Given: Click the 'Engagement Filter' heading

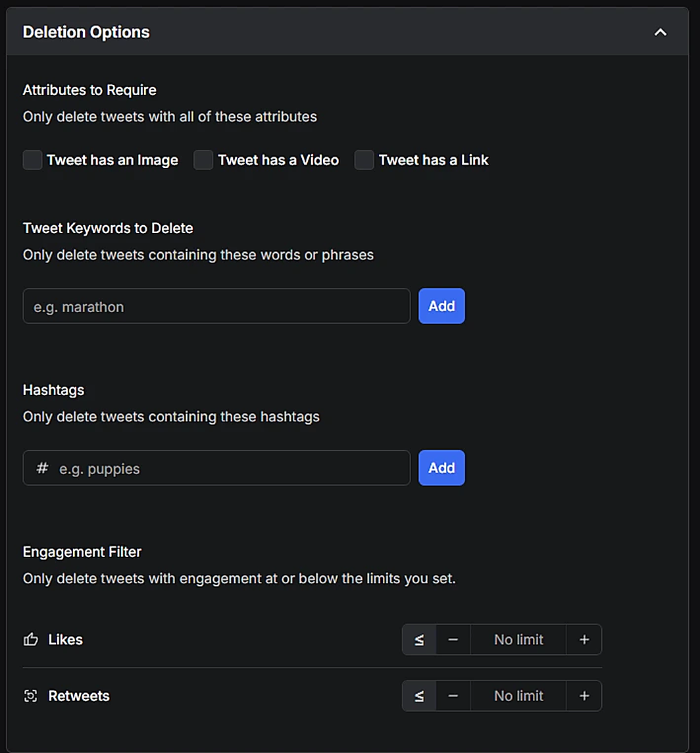Looking at the screenshot, I should [x=82, y=552].
